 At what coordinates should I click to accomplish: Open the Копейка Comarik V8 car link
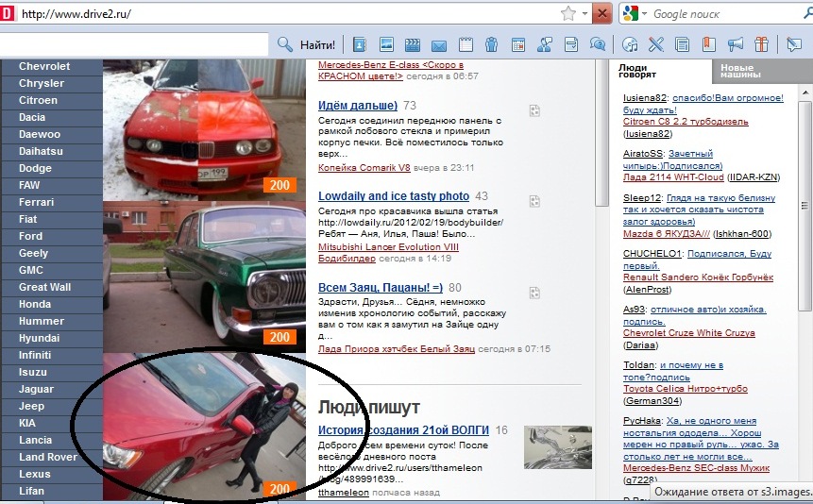click(364, 167)
